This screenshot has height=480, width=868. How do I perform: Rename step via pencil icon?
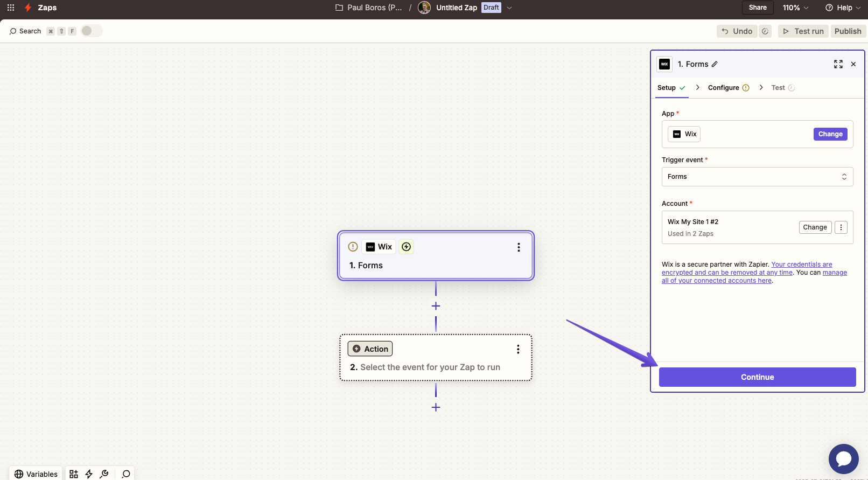[x=715, y=64]
